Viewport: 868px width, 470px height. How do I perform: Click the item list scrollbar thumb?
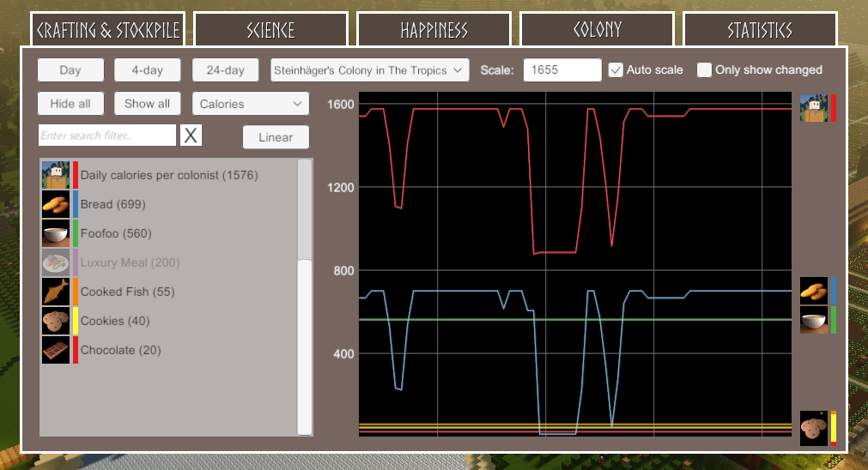[x=305, y=346]
